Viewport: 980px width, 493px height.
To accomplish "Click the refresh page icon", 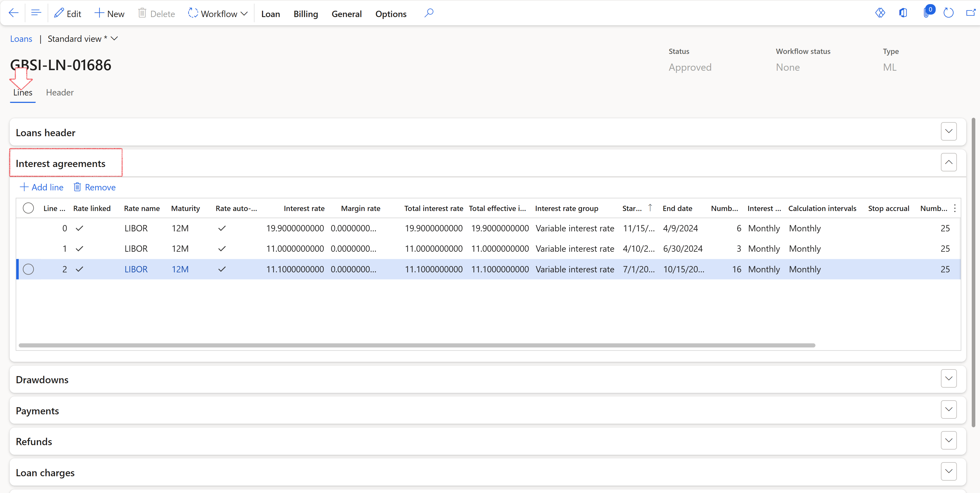I will (x=948, y=13).
